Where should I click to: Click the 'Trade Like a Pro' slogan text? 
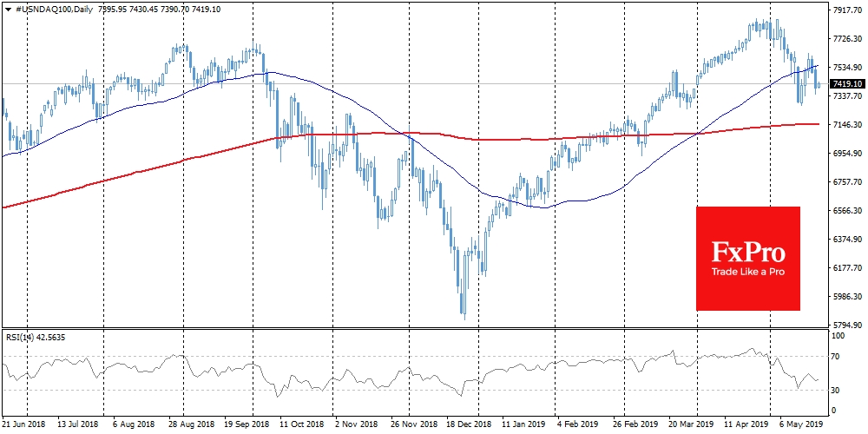[747, 272]
